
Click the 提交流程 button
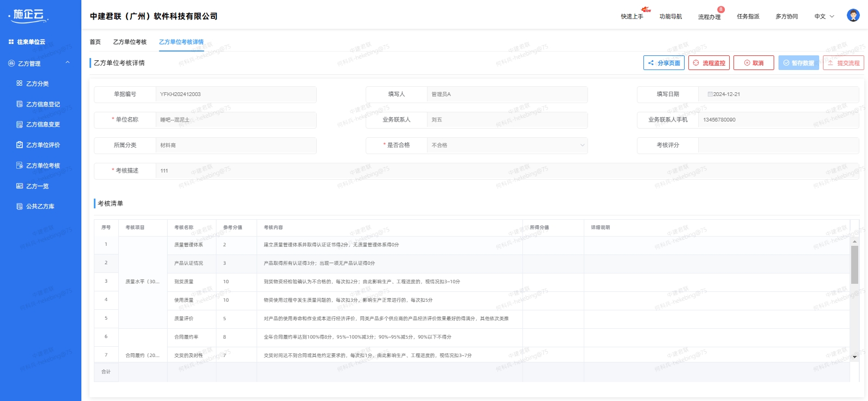coord(843,63)
